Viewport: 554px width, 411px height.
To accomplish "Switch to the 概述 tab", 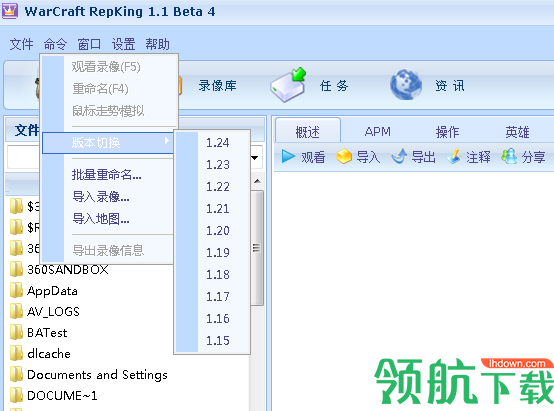I will [x=307, y=132].
